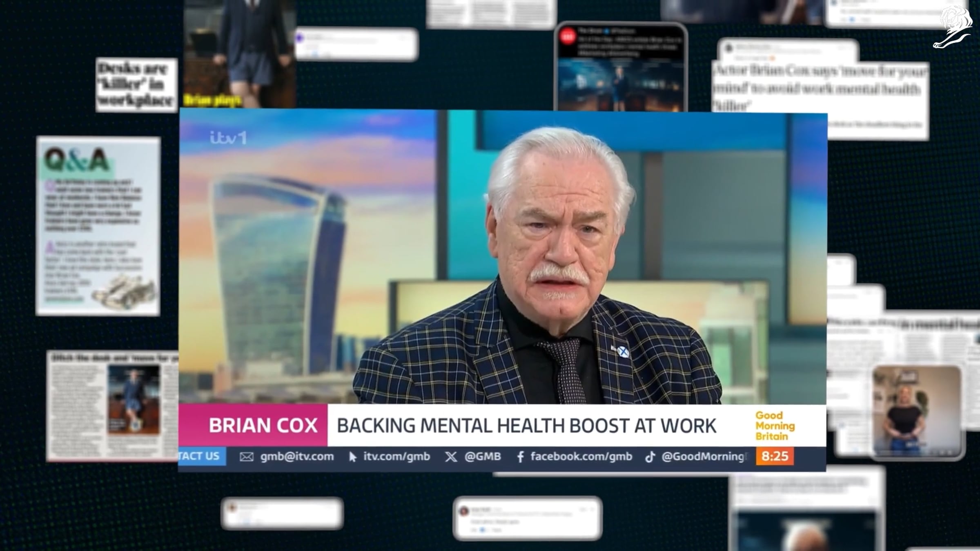Open the photo captioned "Brian plays"
Viewport: 980px width, 551px height.
(x=240, y=54)
